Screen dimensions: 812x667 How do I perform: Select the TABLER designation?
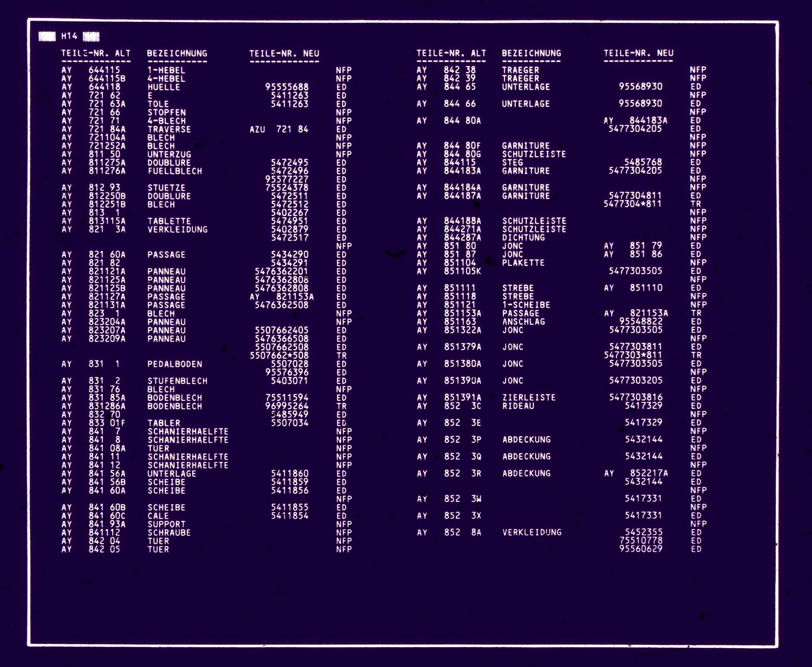click(x=164, y=423)
